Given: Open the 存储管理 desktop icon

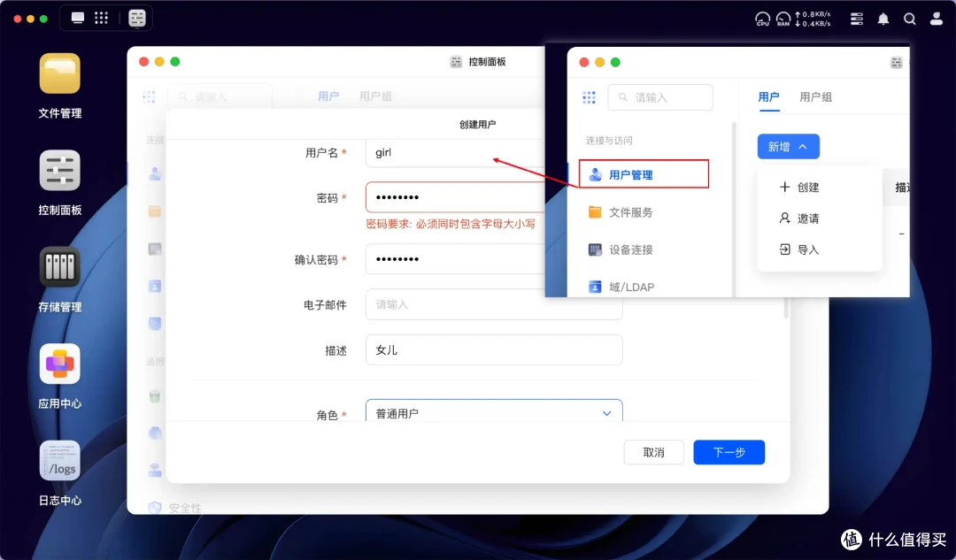Looking at the screenshot, I should [x=60, y=267].
